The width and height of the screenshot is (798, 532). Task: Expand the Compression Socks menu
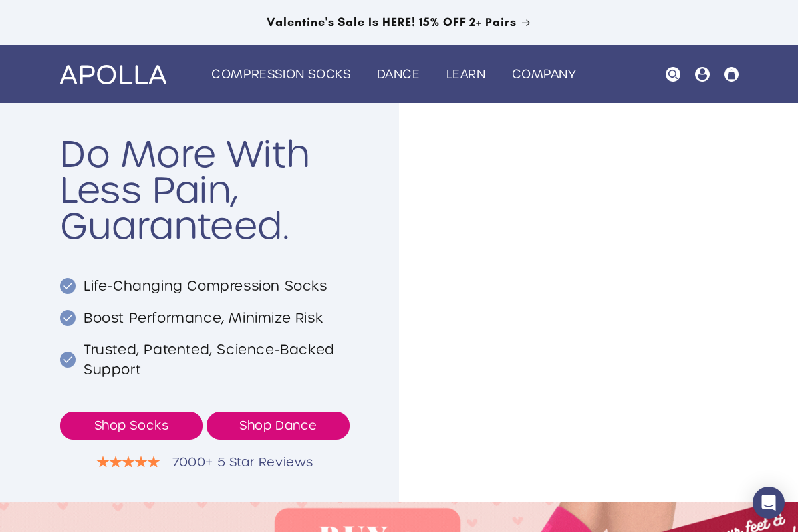coord(281,74)
